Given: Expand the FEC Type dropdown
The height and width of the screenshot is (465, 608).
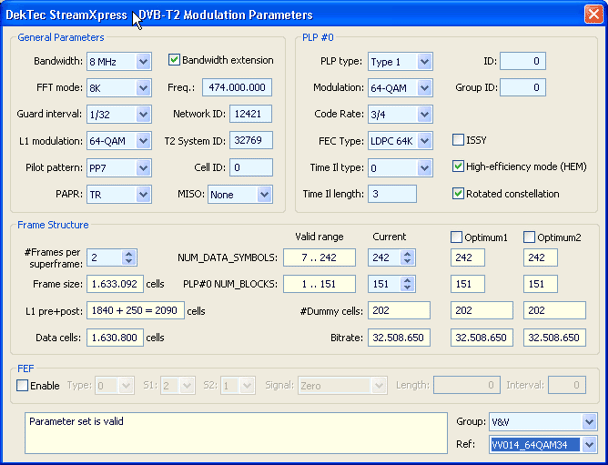Looking at the screenshot, I should click(x=400, y=141).
